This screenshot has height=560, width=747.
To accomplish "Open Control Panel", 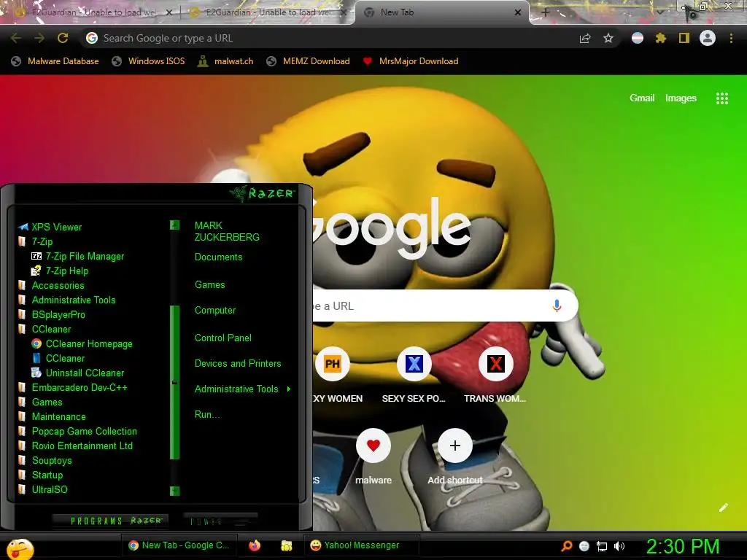I will [223, 338].
